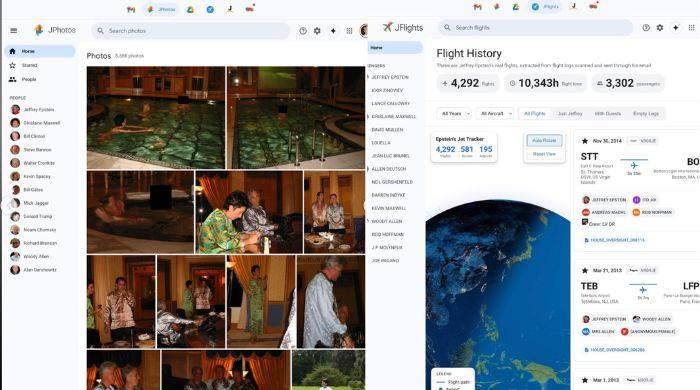Open the first swimming pool photo thumbnail
This screenshot has width=700, height=390.
pyautogui.click(x=156, y=118)
